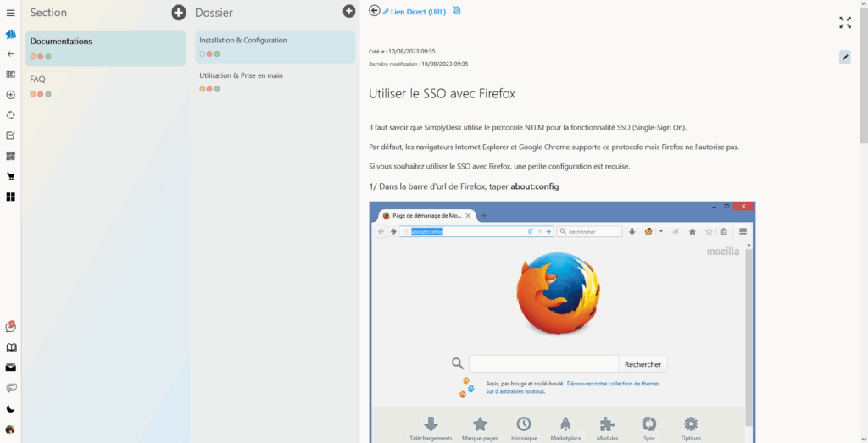Image resolution: width=868 pixels, height=443 pixels.
Task: Open the tickets icon in sidebar
Action: pyautogui.click(x=10, y=75)
